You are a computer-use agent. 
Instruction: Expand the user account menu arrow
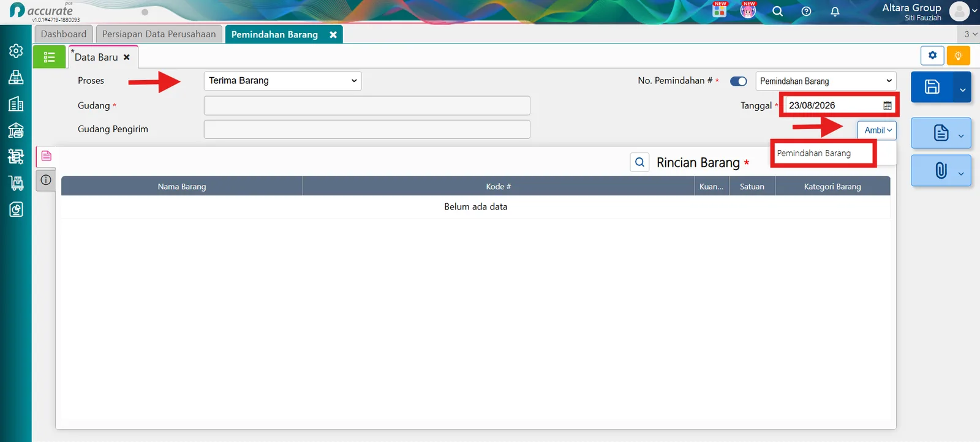coord(974,10)
